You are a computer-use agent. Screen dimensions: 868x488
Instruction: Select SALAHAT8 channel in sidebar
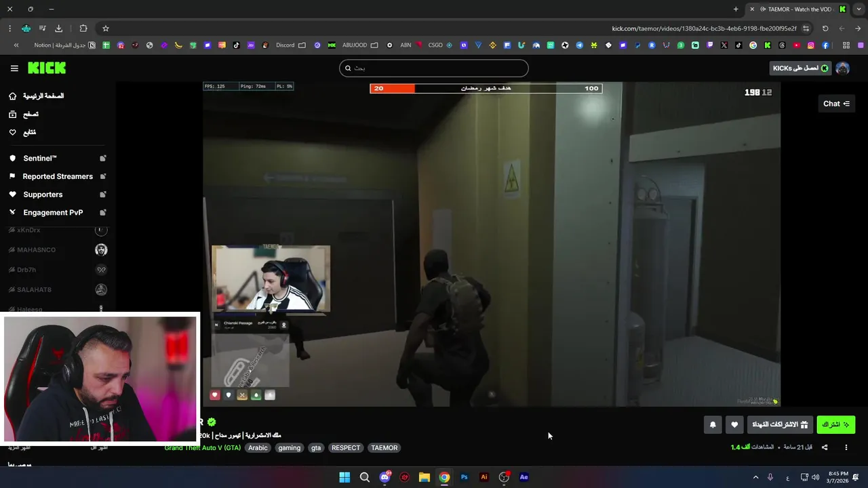point(57,290)
